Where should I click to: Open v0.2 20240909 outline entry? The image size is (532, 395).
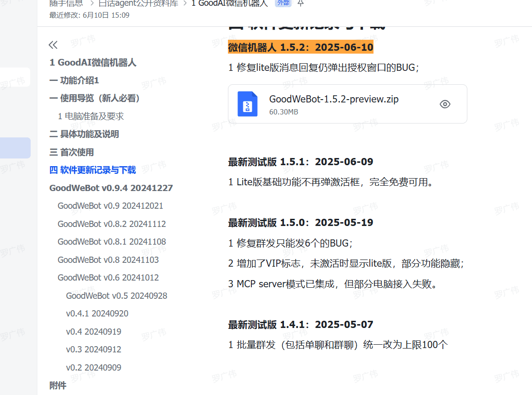93,368
